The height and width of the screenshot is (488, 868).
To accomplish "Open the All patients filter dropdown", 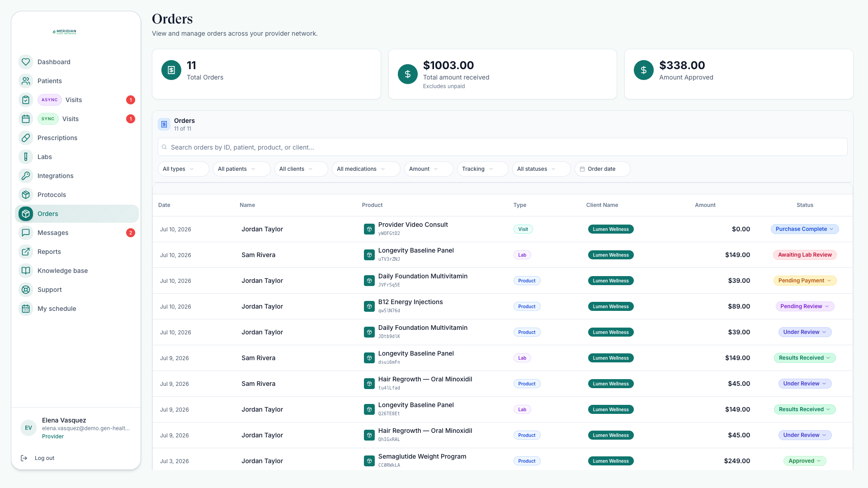I will [x=241, y=169].
